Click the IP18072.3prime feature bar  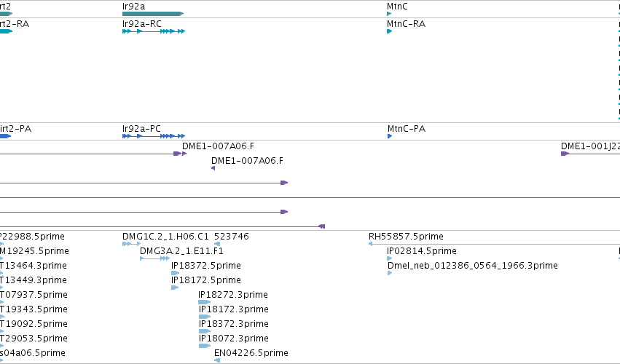click(x=205, y=346)
